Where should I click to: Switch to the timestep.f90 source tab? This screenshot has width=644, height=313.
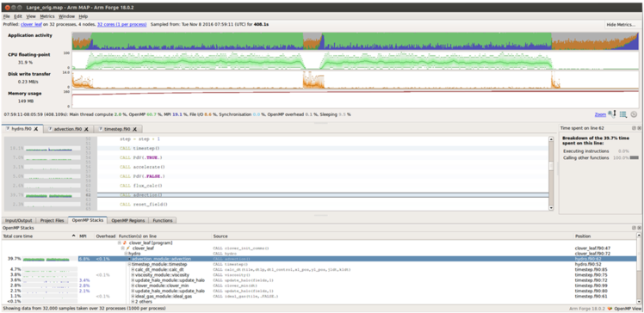tap(119, 129)
